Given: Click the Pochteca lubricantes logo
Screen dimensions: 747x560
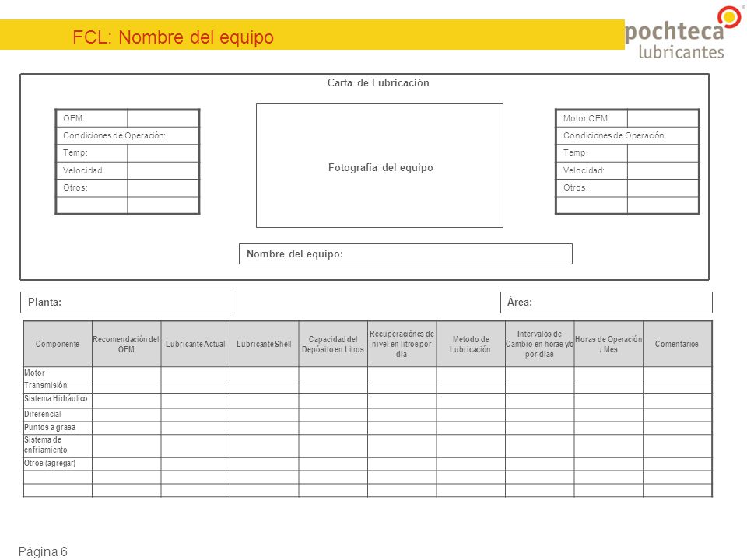Looking at the screenshot, I should coord(683,33).
